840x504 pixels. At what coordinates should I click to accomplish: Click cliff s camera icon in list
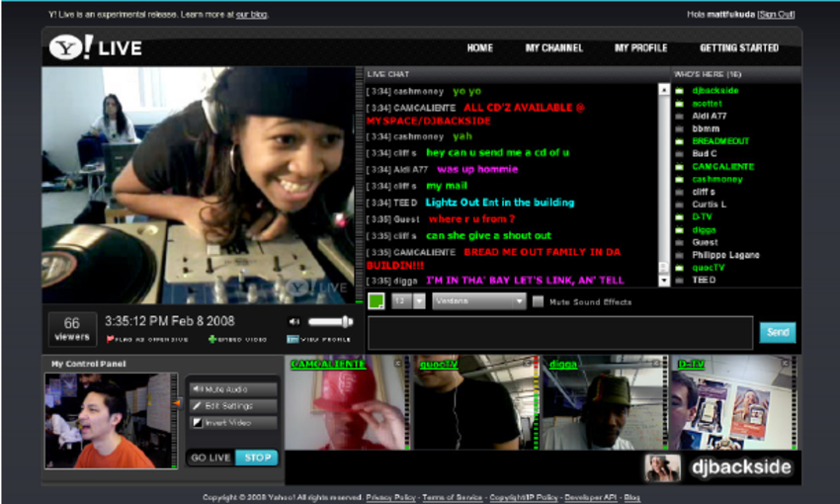point(679,192)
